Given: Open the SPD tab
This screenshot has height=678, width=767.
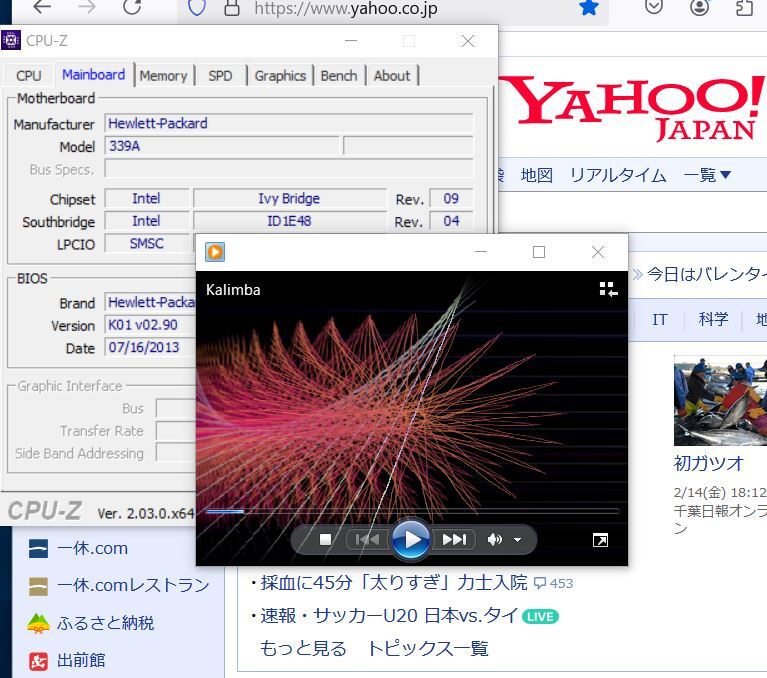Looking at the screenshot, I should pos(220,76).
